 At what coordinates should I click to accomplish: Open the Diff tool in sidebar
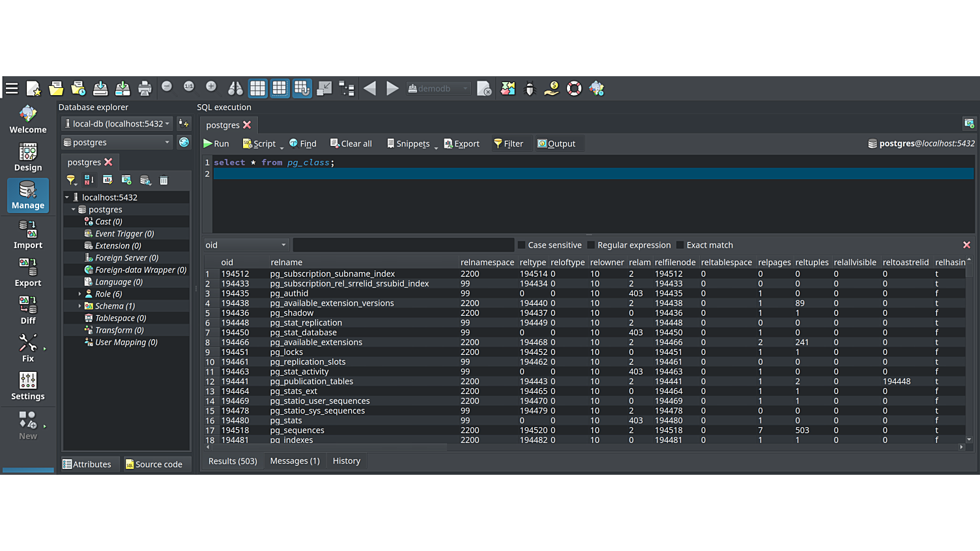point(28,310)
